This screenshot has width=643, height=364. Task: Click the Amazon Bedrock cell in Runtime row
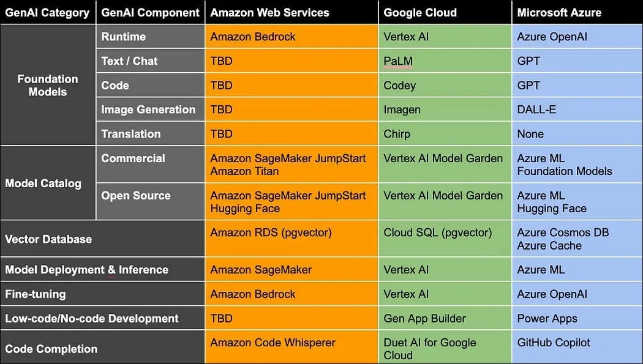[291, 37]
